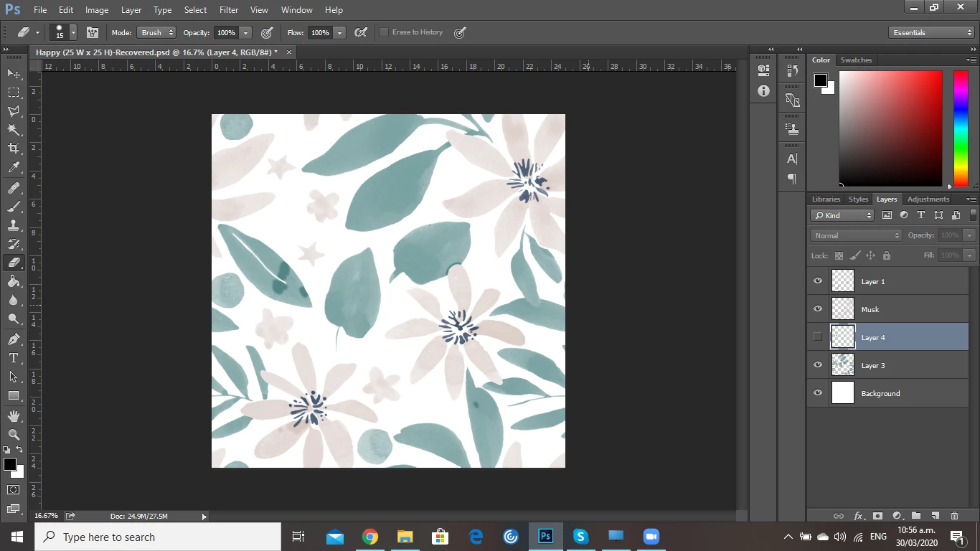Create a new layer with bottom icon
Image resolution: width=980 pixels, height=551 pixels.
[935, 516]
